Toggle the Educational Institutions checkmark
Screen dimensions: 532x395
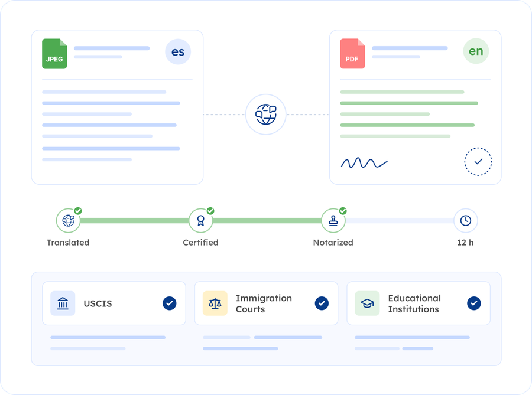point(474,303)
